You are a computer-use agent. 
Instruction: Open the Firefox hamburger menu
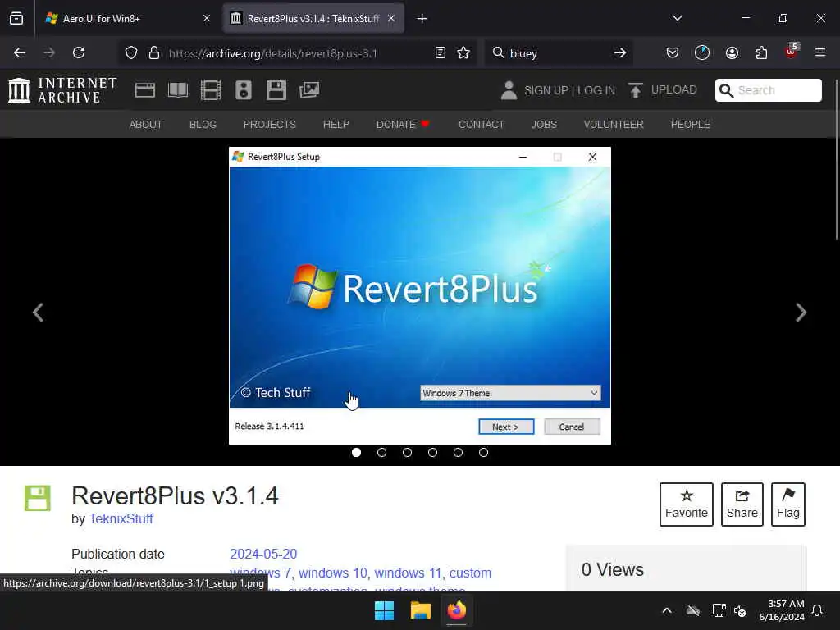[x=820, y=52]
